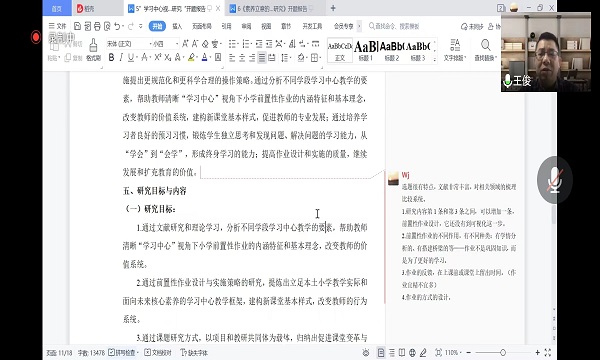The image size is (600, 360).
Task: Expand more ribbon tabs arrow
Action: [x=359, y=26]
